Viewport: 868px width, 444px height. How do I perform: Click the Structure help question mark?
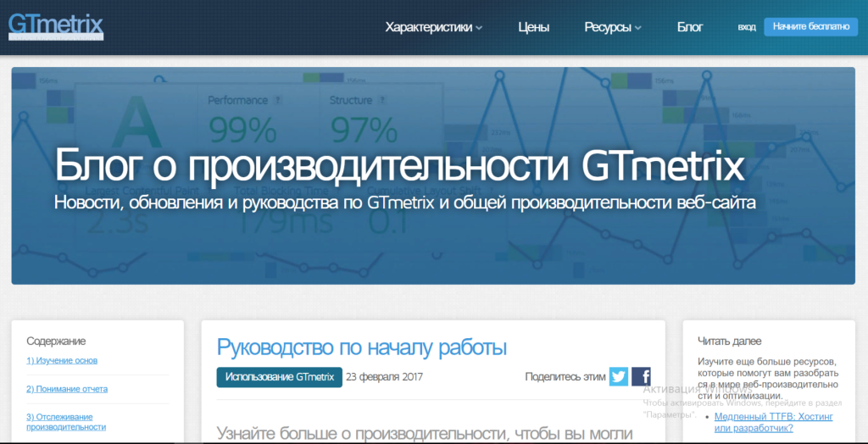pos(382,100)
